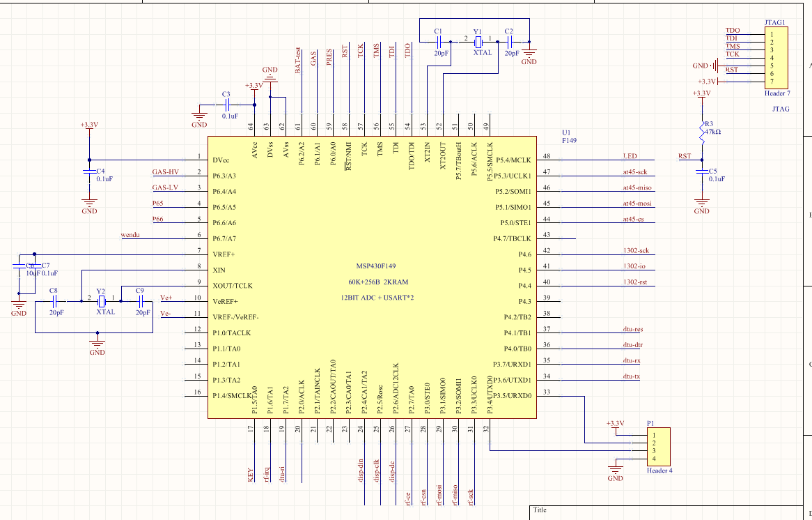
Task: Select capacitor C4 next to DVcc
Action: click(x=90, y=171)
